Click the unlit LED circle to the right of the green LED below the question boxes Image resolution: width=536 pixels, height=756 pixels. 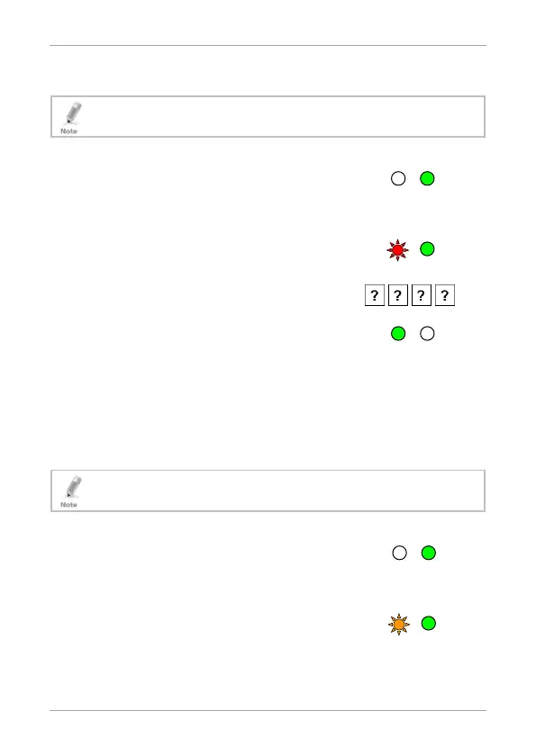click(x=427, y=333)
